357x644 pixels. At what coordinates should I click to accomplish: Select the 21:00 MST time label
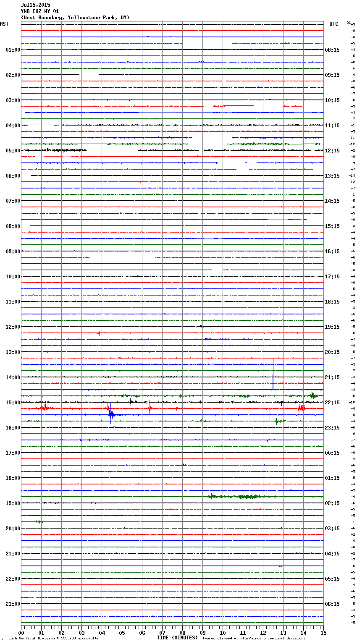tap(13, 554)
